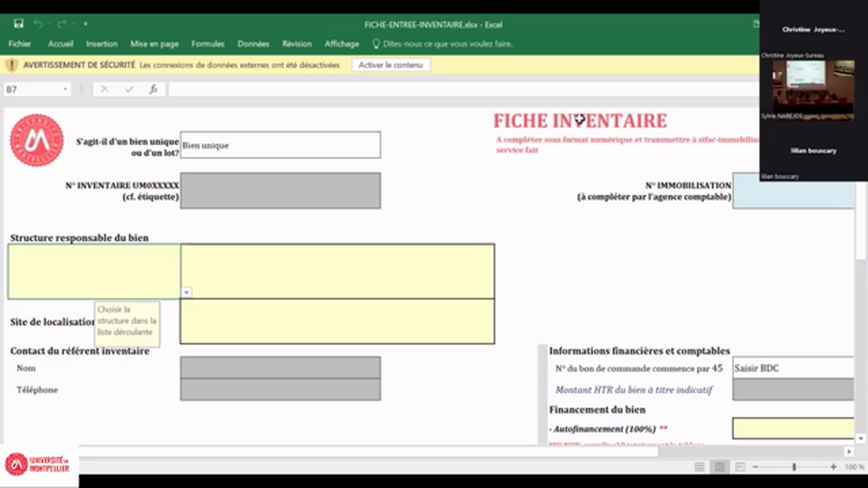The width and height of the screenshot is (868, 488).
Task: Confirm entry with the checkmark icon
Action: tap(129, 89)
